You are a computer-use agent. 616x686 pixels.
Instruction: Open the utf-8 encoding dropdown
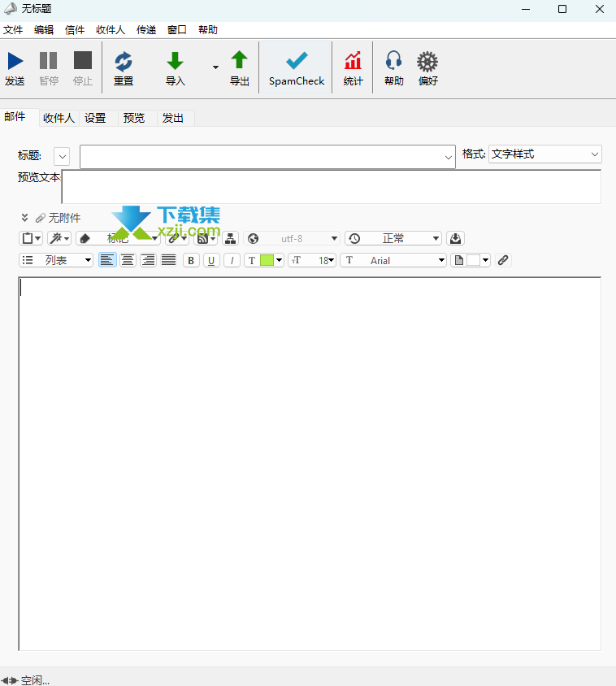pos(292,238)
